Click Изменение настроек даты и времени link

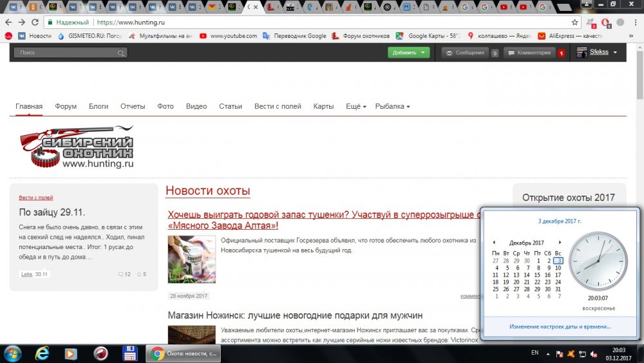point(560,326)
